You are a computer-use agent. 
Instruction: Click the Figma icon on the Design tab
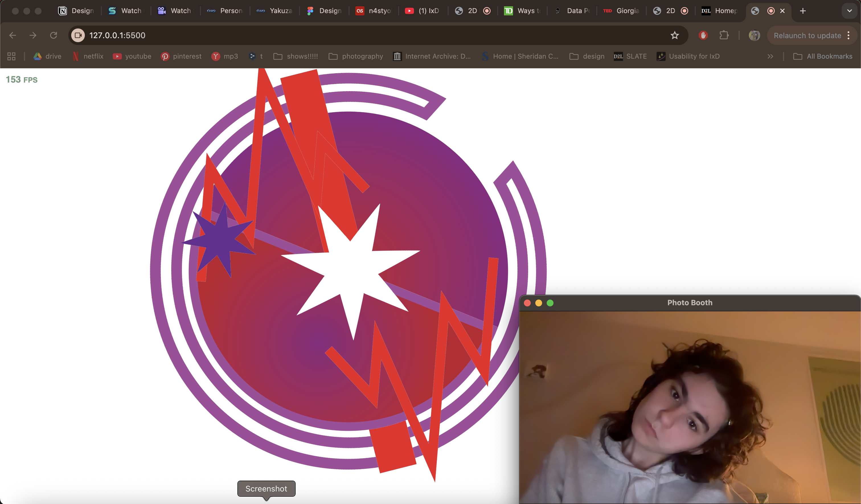tap(310, 11)
